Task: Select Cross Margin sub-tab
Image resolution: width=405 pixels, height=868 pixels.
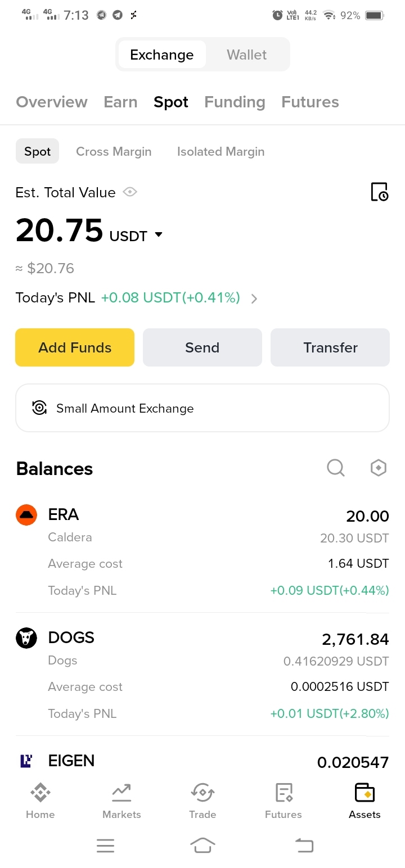Action: (114, 151)
